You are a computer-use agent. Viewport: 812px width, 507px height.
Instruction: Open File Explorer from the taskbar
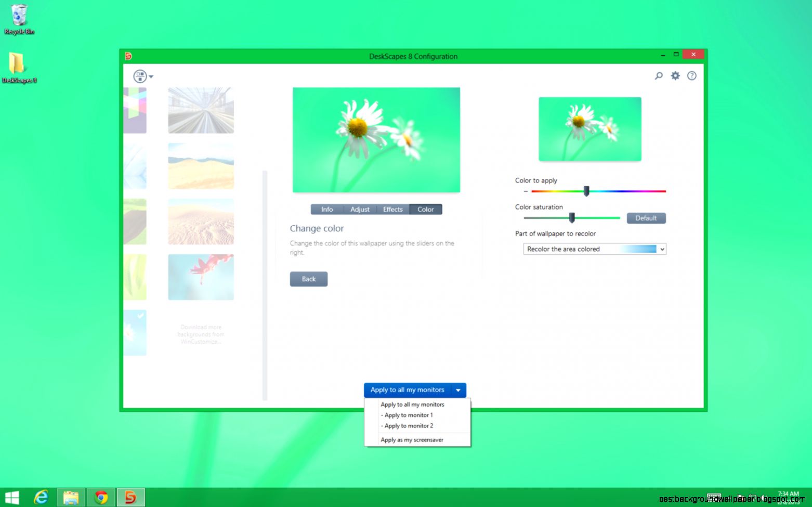[x=71, y=497]
